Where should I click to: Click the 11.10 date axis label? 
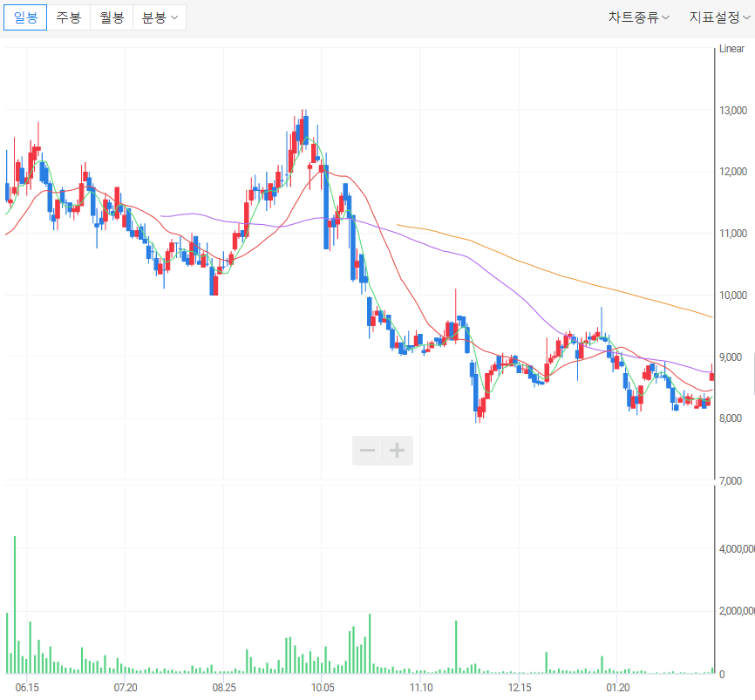point(421,688)
